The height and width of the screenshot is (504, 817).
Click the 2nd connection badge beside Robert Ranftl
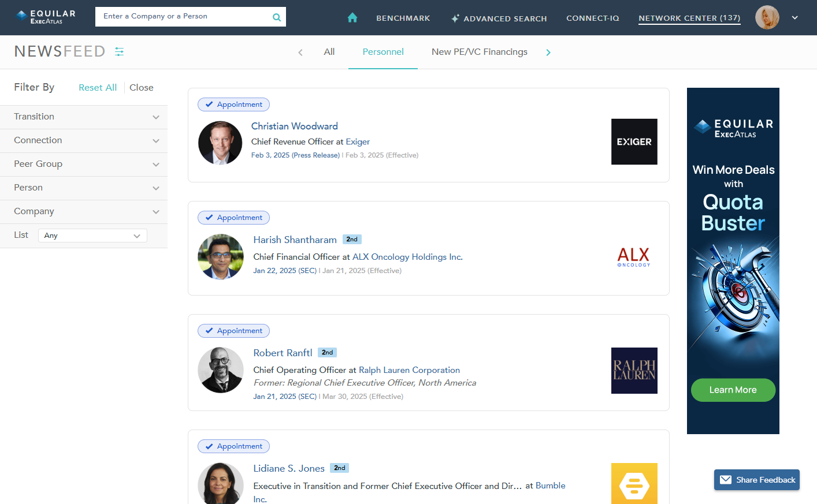point(328,353)
